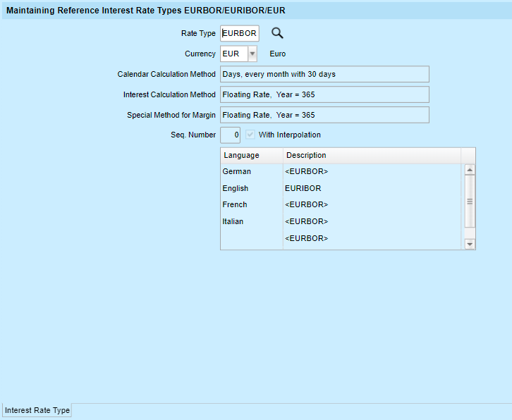Click the Description column header
512x420 pixels.
[x=372, y=155]
